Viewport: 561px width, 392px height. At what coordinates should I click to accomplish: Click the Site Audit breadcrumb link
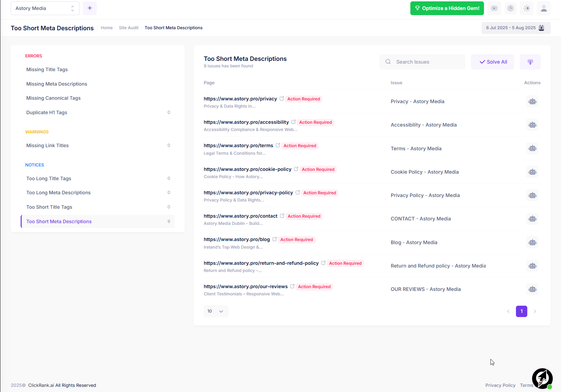(129, 28)
